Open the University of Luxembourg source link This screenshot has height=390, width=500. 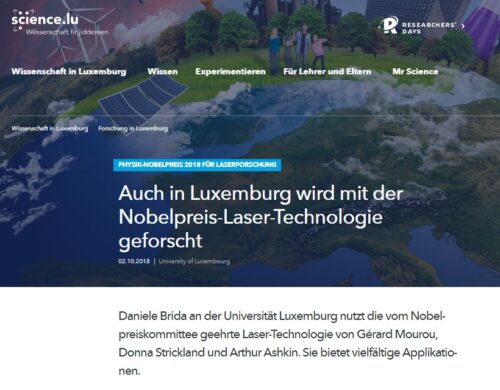pos(194,261)
